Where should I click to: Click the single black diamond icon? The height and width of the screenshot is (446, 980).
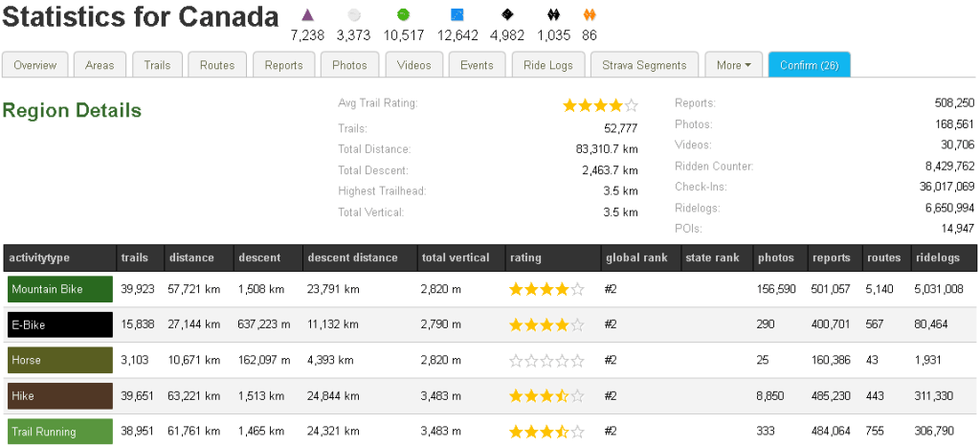pyautogui.click(x=506, y=14)
